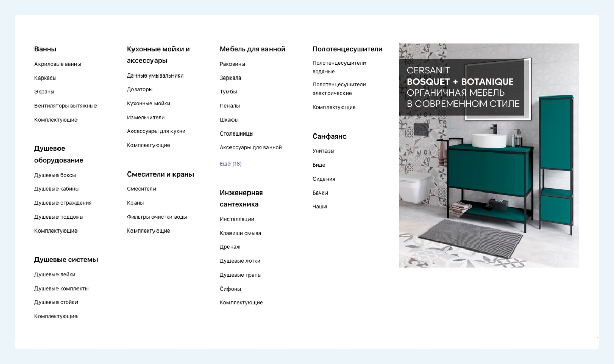Open "Аксессуары для кухни"

(x=156, y=131)
